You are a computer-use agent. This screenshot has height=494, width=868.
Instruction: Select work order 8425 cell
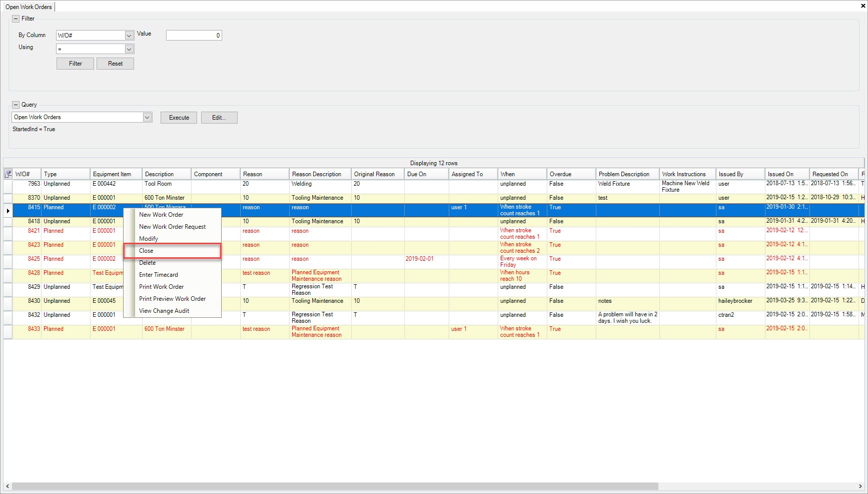pos(27,262)
